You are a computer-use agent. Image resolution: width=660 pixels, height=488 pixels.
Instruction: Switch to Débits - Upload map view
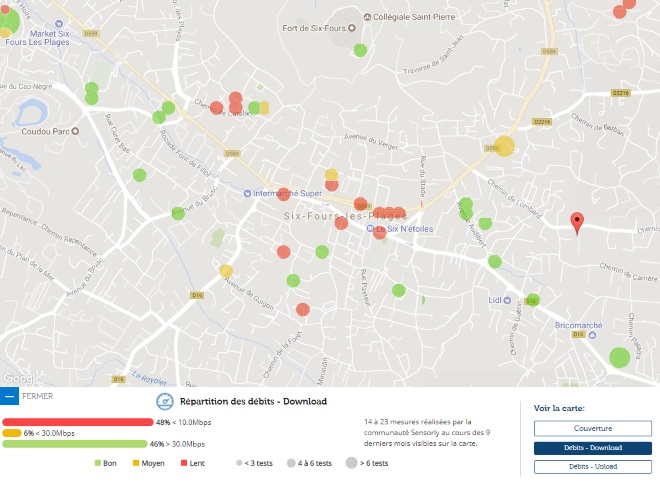[x=585, y=466]
